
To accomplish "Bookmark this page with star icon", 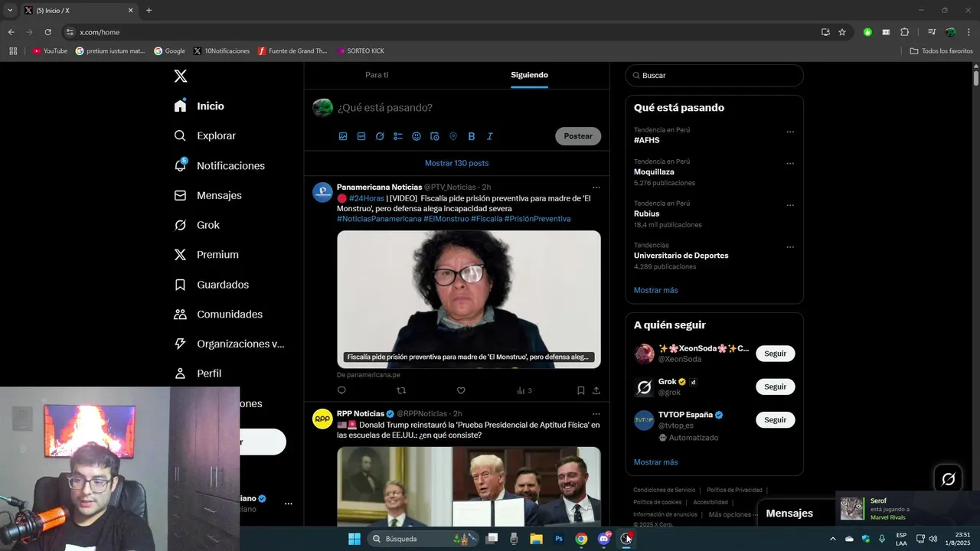I will tap(842, 32).
